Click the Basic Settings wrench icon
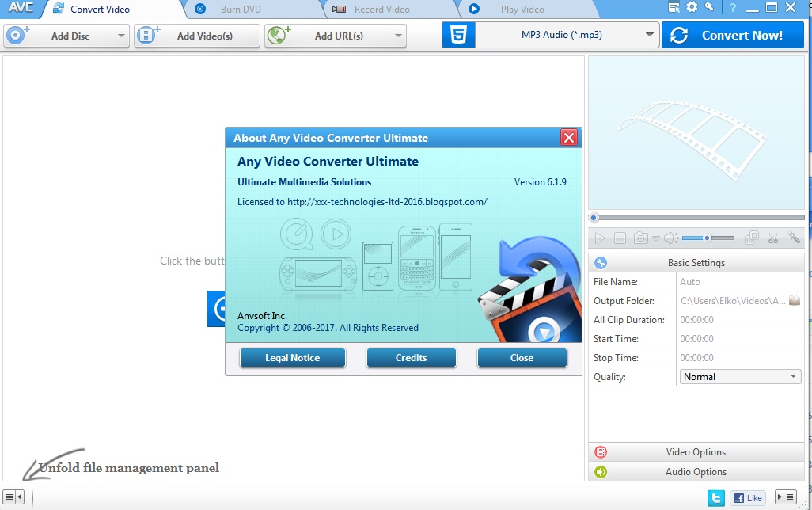Screen dimensions: 812x510 coord(601,263)
